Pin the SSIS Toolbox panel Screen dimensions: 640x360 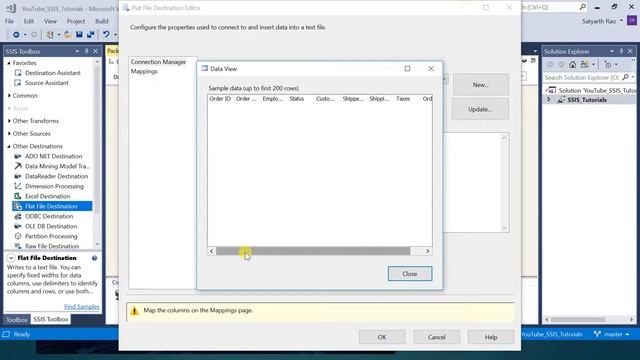87,51
